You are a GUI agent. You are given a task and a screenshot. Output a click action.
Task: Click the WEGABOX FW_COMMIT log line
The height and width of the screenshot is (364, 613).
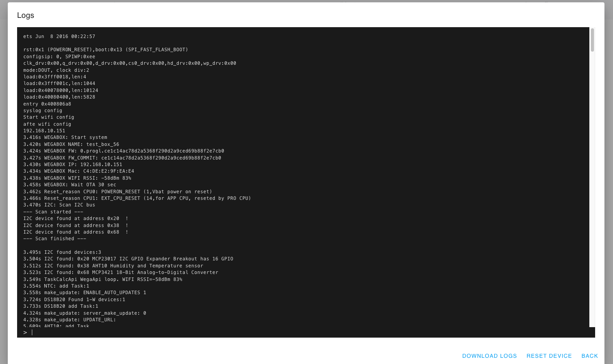tap(122, 158)
